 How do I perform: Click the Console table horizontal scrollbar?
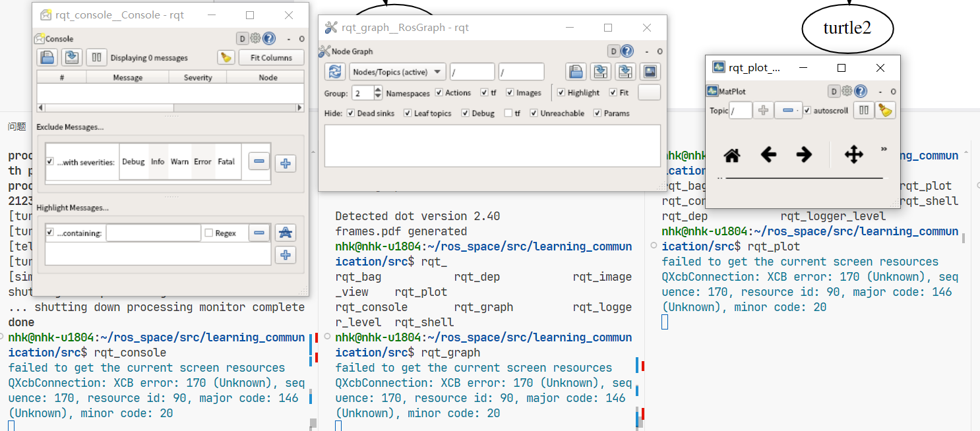tap(171, 107)
